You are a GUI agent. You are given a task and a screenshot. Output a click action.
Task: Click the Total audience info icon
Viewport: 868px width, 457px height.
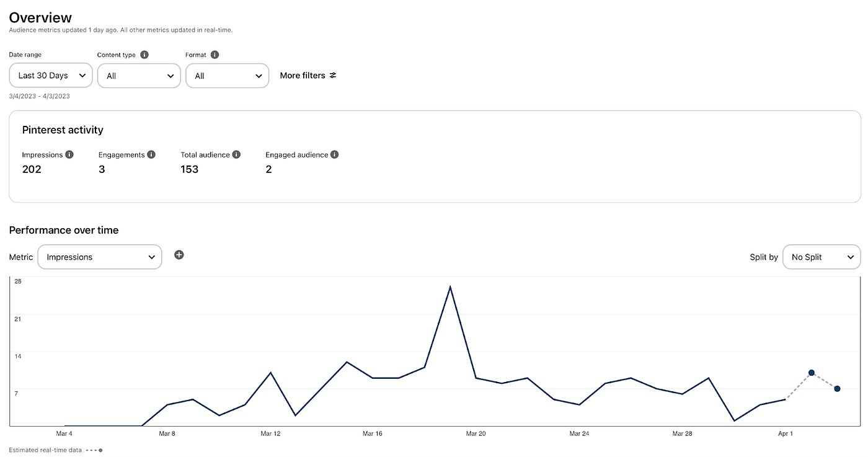[236, 154]
